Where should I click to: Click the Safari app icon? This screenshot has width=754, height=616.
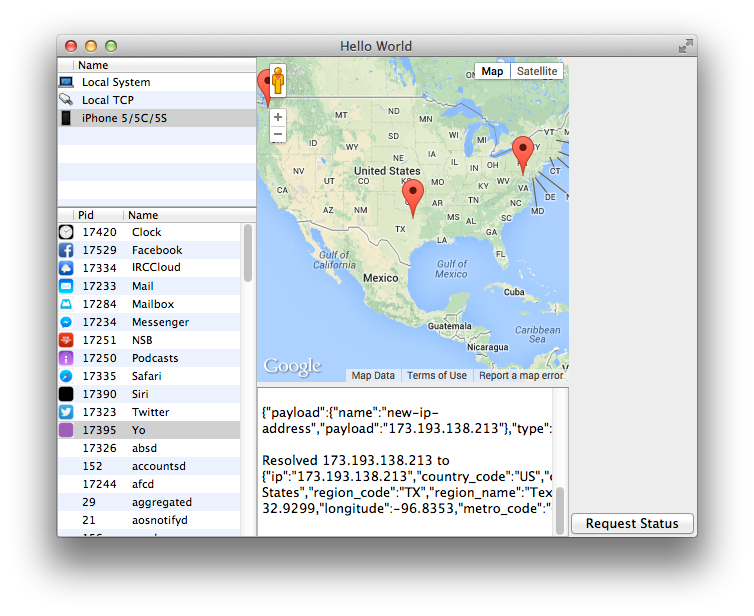[66, 376]
